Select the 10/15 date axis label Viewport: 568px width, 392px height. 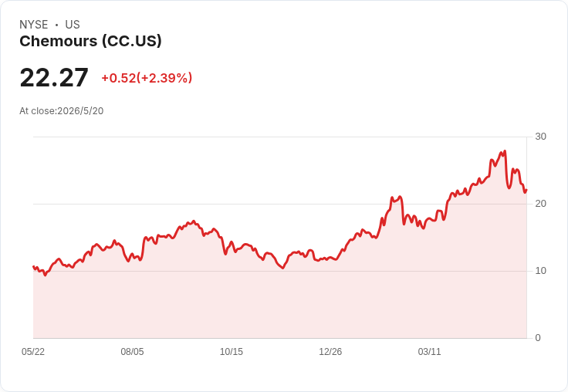point(232,352)
